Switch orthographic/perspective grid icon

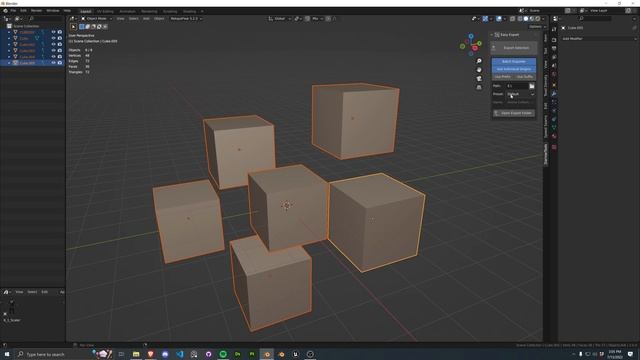(x=479, y=87)
